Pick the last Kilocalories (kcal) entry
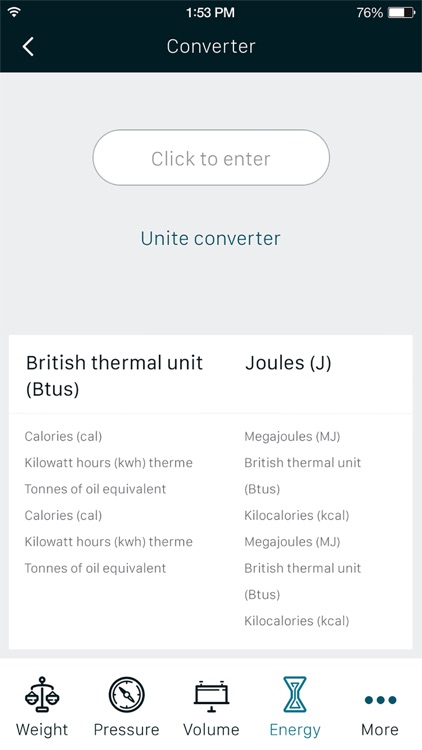The height and width of the screenshot is (750, 422). [297, 621]
